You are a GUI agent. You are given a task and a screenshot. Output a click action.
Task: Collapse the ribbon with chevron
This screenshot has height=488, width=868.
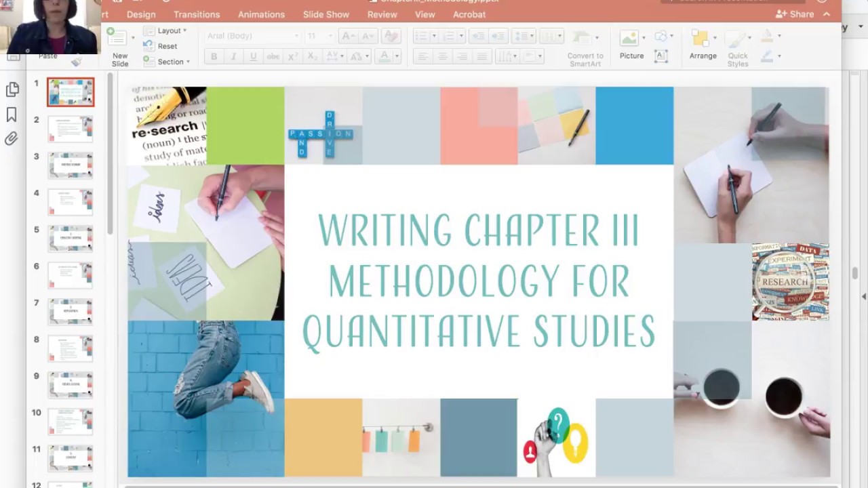(827, 14)
